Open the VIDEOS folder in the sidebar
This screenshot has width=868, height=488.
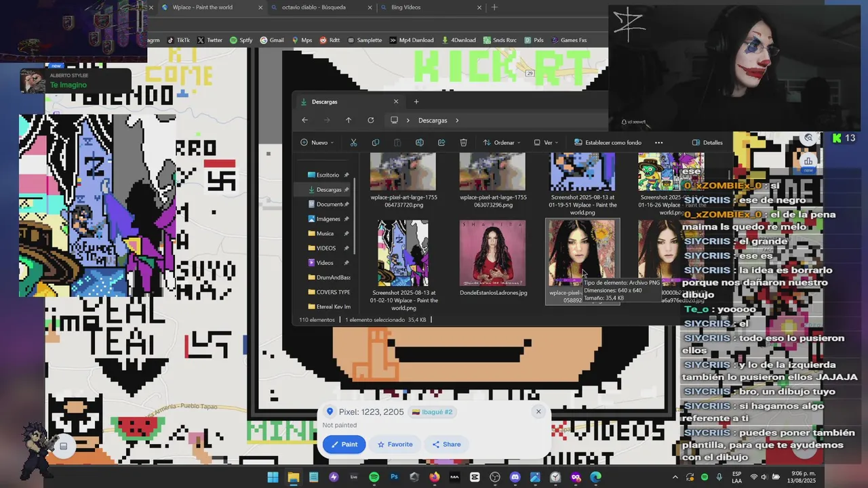pos(325,248)
